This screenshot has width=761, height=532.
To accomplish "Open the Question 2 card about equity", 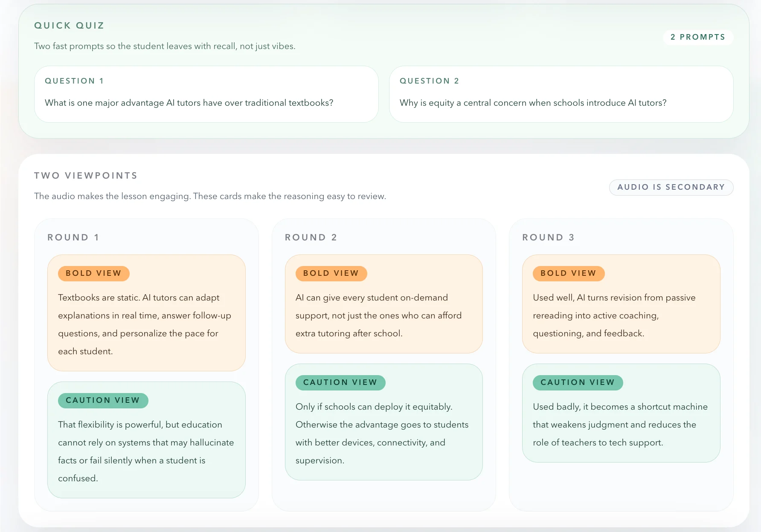I will tap(561, 94).
